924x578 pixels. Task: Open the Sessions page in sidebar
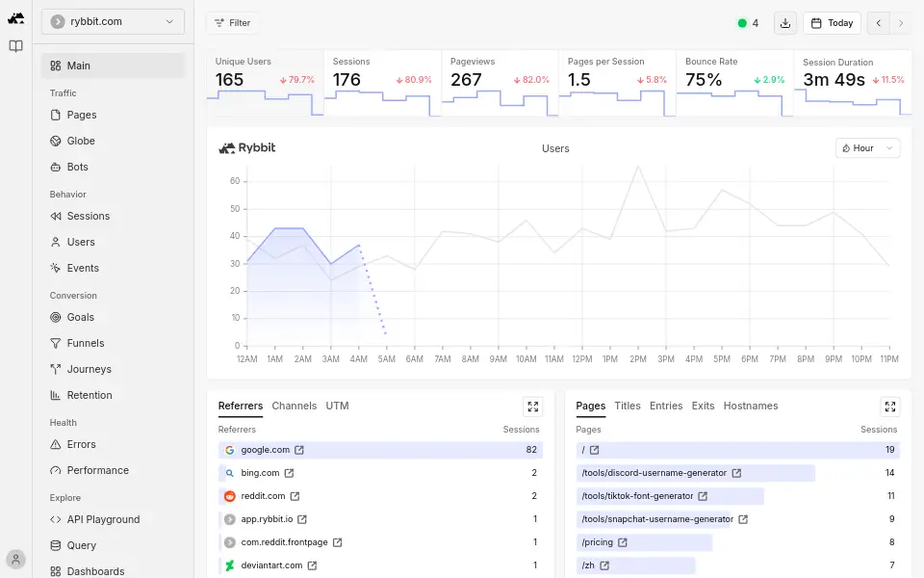pos(113,216)
